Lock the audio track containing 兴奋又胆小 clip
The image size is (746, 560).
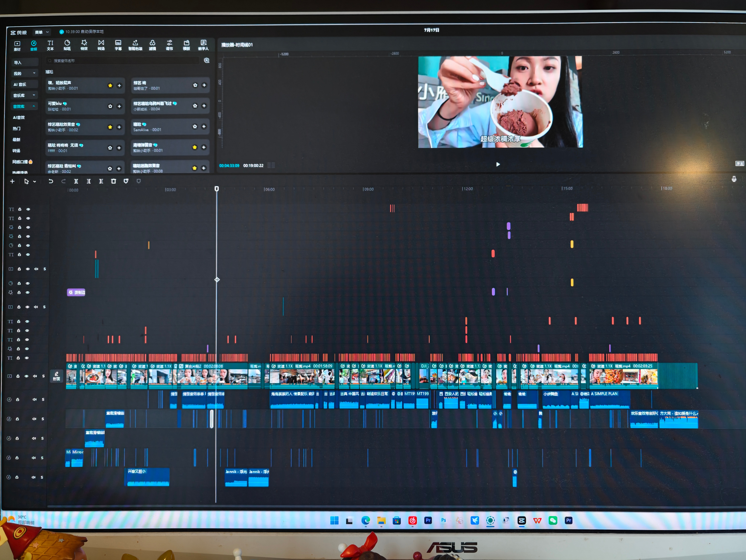click(16, 477)
